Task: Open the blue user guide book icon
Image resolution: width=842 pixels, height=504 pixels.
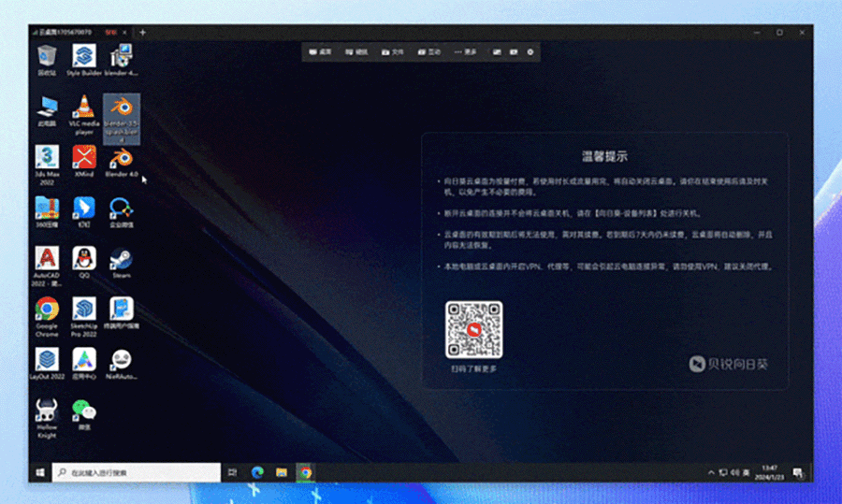Action: (x=122, y=312)
